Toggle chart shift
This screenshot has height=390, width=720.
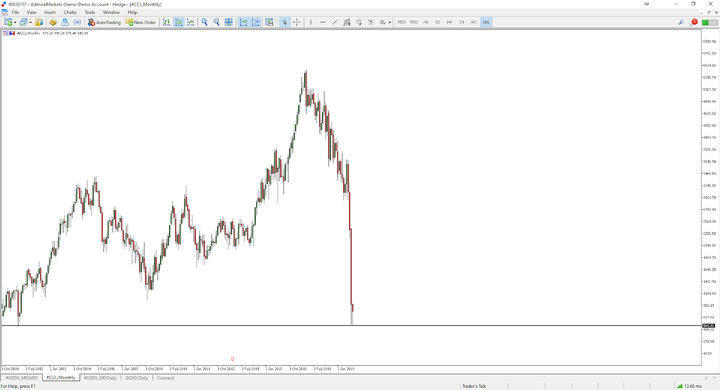[255, 22]
